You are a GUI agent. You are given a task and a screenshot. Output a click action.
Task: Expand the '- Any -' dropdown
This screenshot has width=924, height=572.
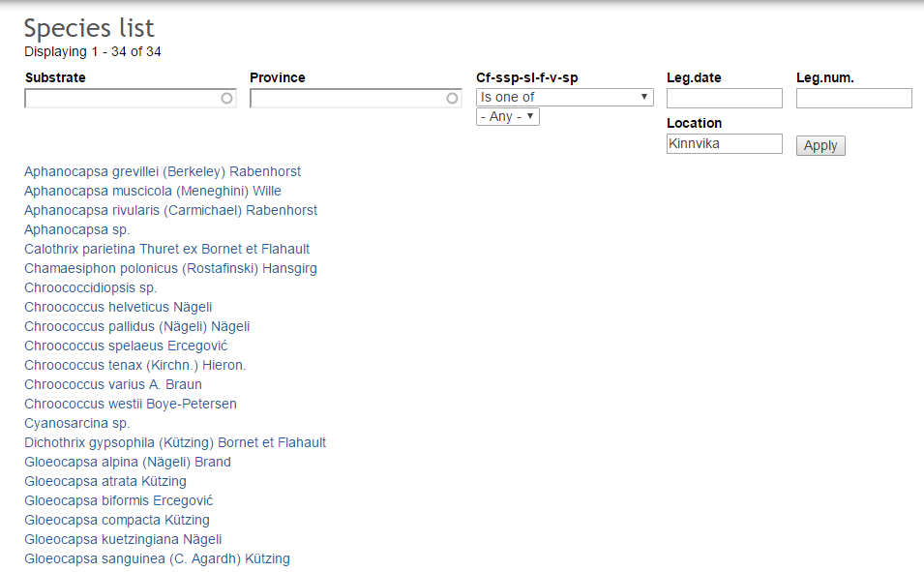click(507, 116)
